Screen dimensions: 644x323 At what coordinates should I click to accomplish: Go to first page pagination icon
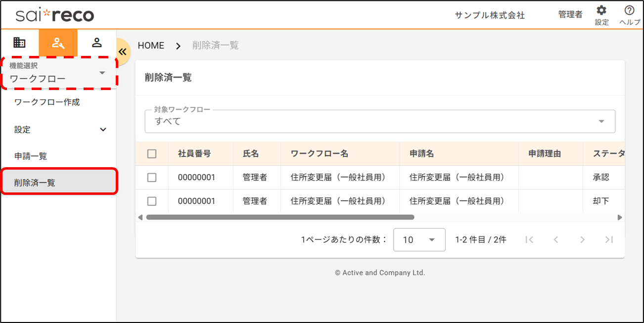529,240
